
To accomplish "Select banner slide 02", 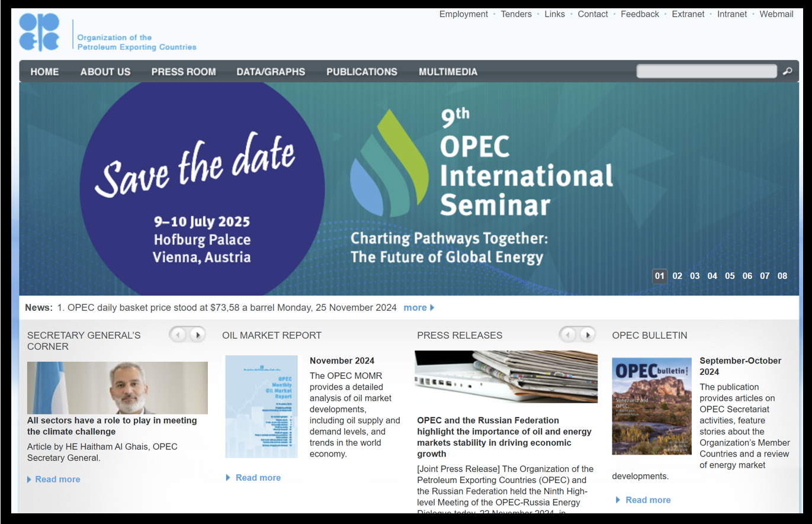I will pyautogui.click(x=678, y=276).
